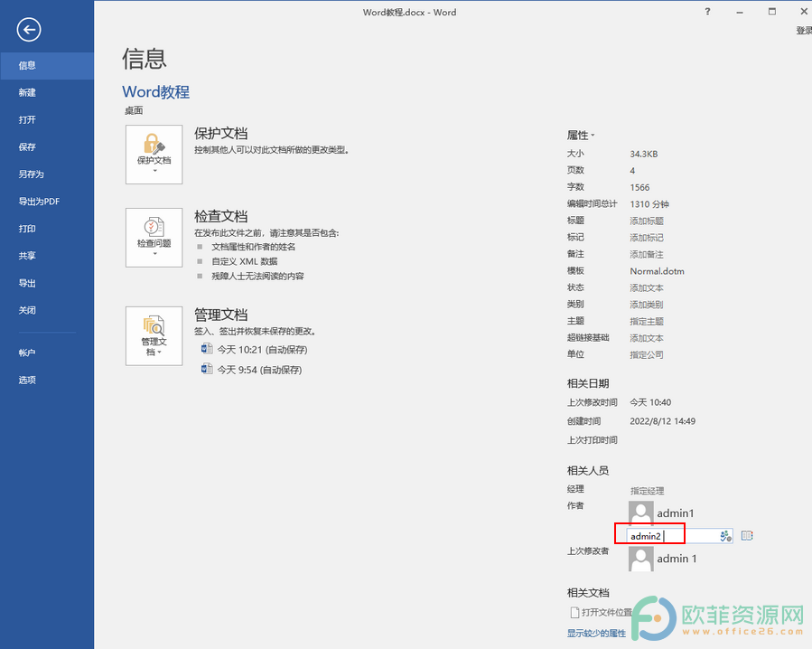Click the 2022/8/12 14:49 creation date
The image size is (812, 649).
pyautogui.click(x=662, y=421)
